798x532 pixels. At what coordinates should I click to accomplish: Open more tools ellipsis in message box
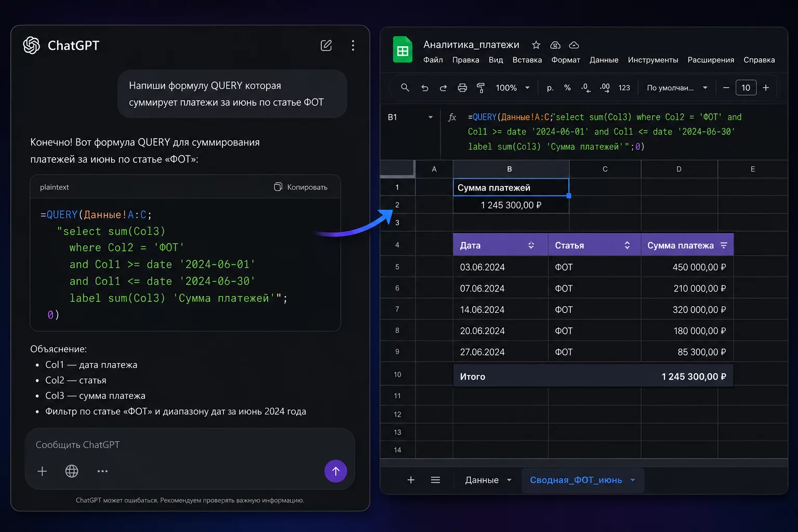point(102,471)
